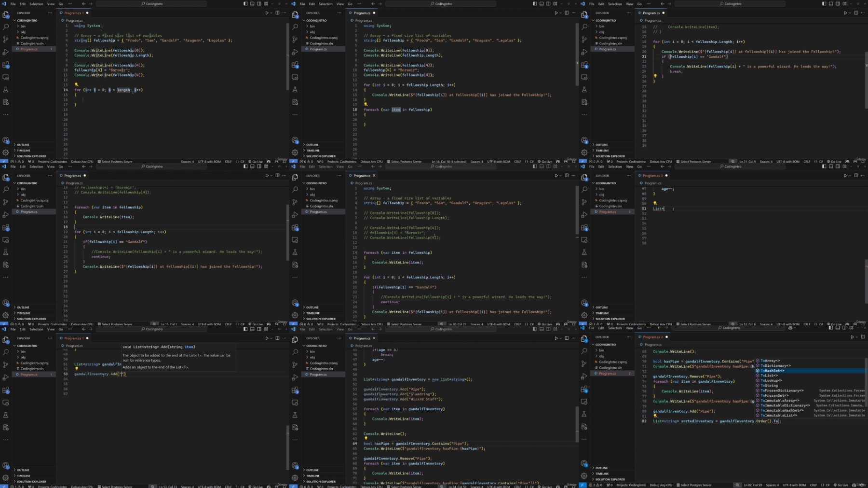Click lightbulb above the 'i < length' loop

[x=76, y=84]
